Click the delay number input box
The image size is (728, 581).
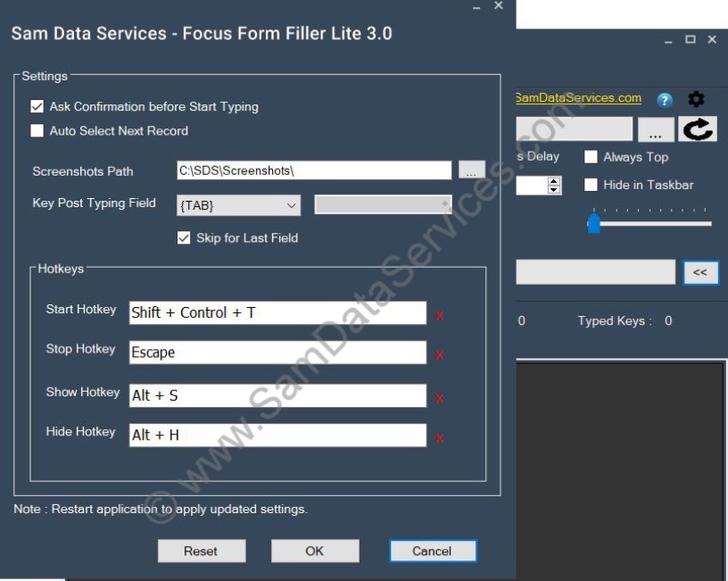(532, 186)
